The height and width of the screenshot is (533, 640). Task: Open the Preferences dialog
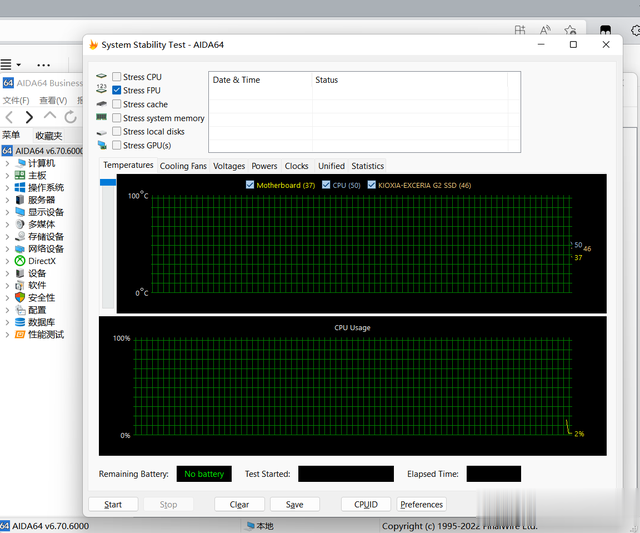(x=422, y=504)
